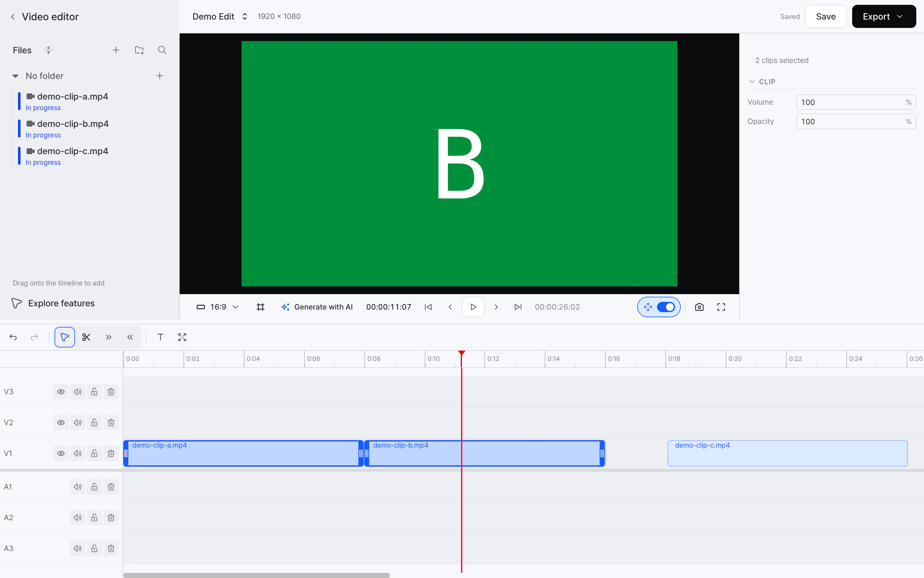Mute the A1 audio track
The width and height of the screenshot is (924, 578).
click(78, 486)
